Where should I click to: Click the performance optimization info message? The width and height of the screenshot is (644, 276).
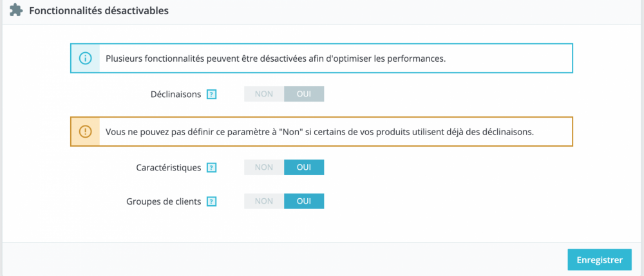(276, 58)
